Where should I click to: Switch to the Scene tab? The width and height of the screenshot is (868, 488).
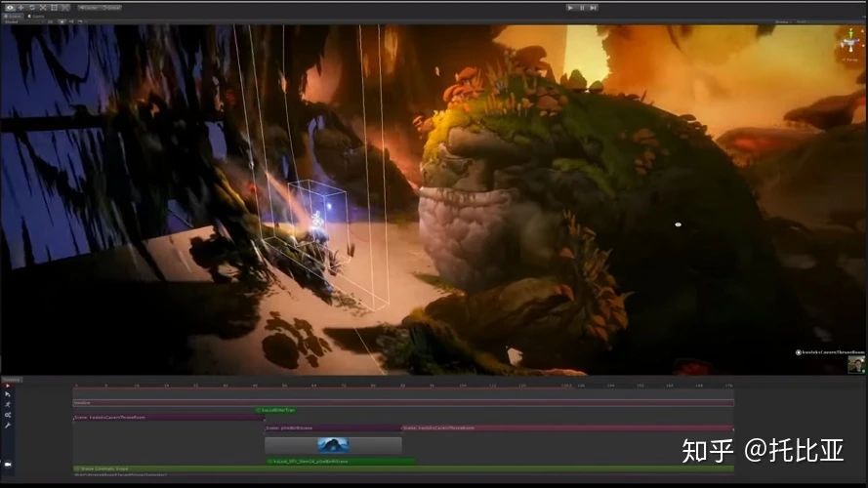[12, 16]
